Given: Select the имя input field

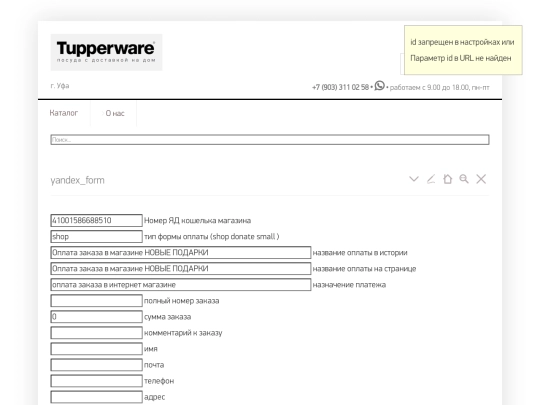Looking at the screenshot, I should click(96, 349).
